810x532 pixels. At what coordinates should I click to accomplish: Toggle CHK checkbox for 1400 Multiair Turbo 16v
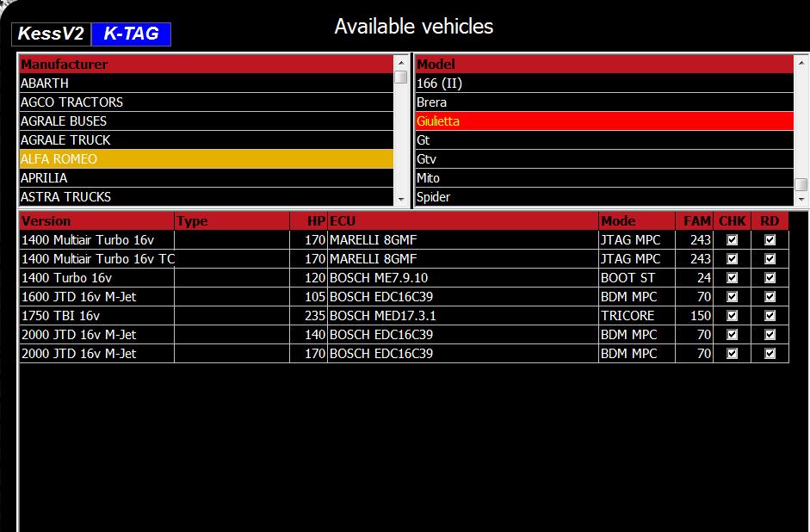[x=732, y=239]
